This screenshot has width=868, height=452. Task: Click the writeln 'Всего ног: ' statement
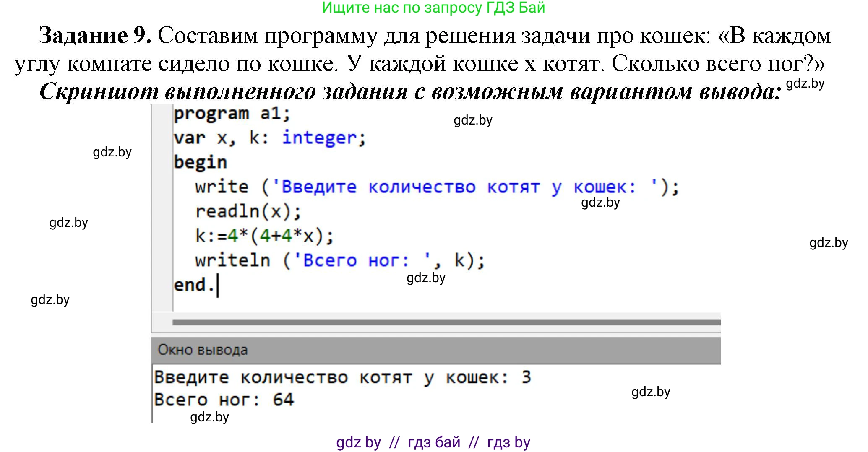coord(340,260)
